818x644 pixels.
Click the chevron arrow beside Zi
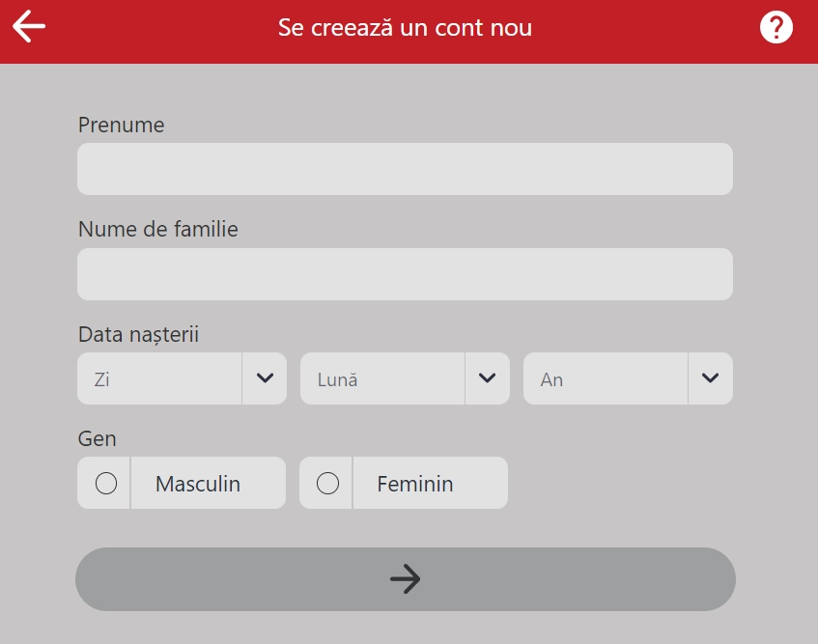[265, 378]
